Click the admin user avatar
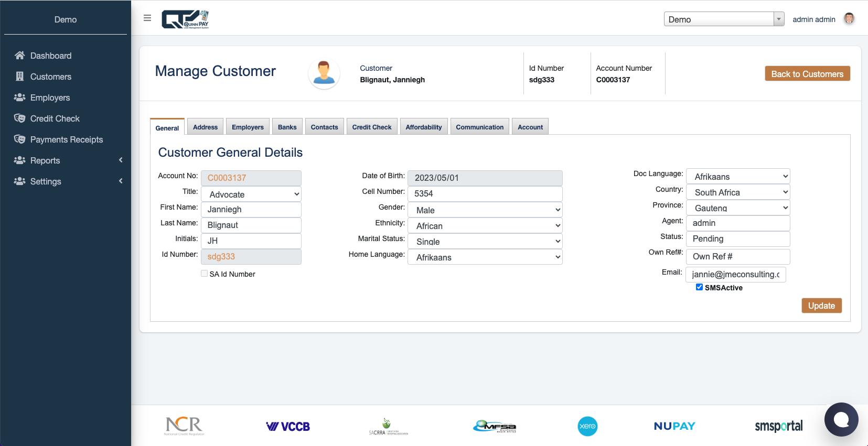 coord(849,19)
